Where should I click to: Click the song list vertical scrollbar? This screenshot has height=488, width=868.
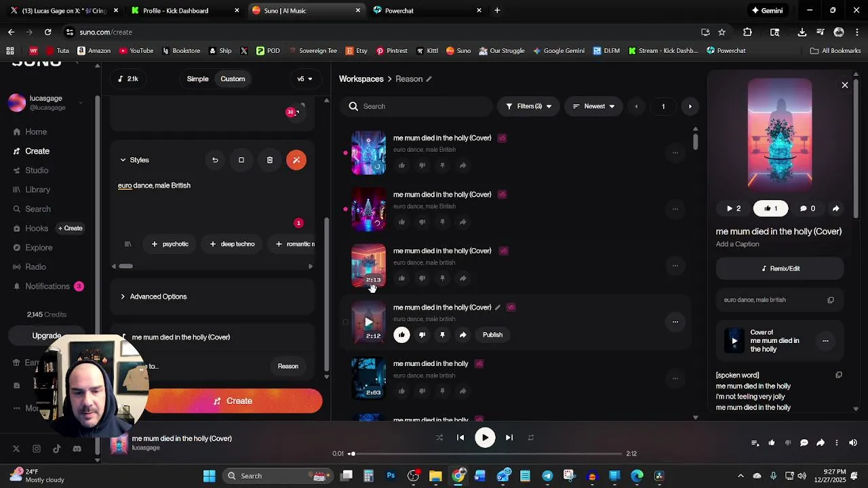695,142
